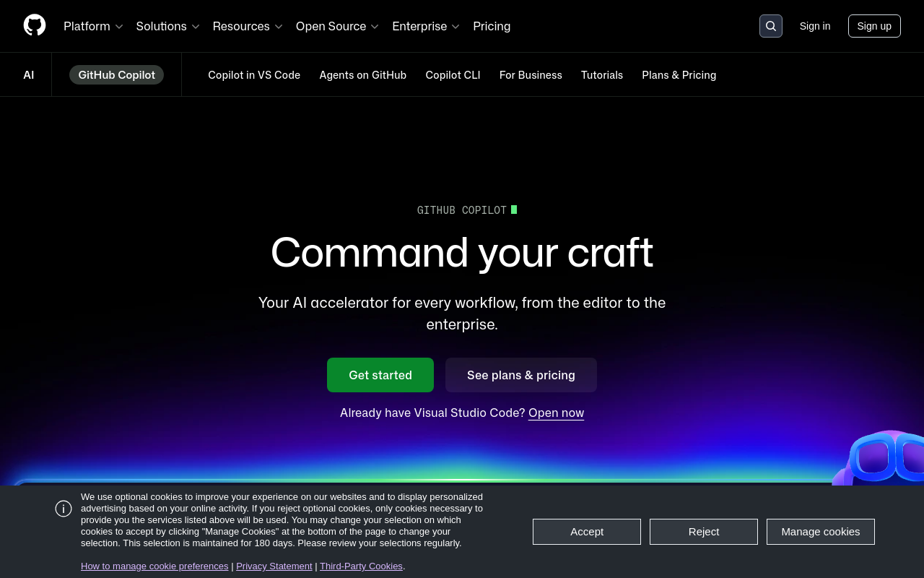The height and width of the screenshot is (578, 924).
Task: Open How to manage cookie preferences
Action: (154, 566)
